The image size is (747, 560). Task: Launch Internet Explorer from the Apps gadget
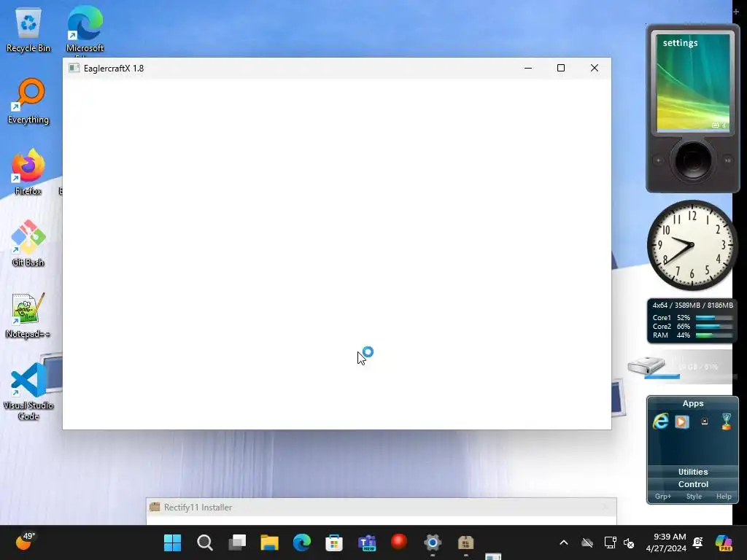[660, 421]
